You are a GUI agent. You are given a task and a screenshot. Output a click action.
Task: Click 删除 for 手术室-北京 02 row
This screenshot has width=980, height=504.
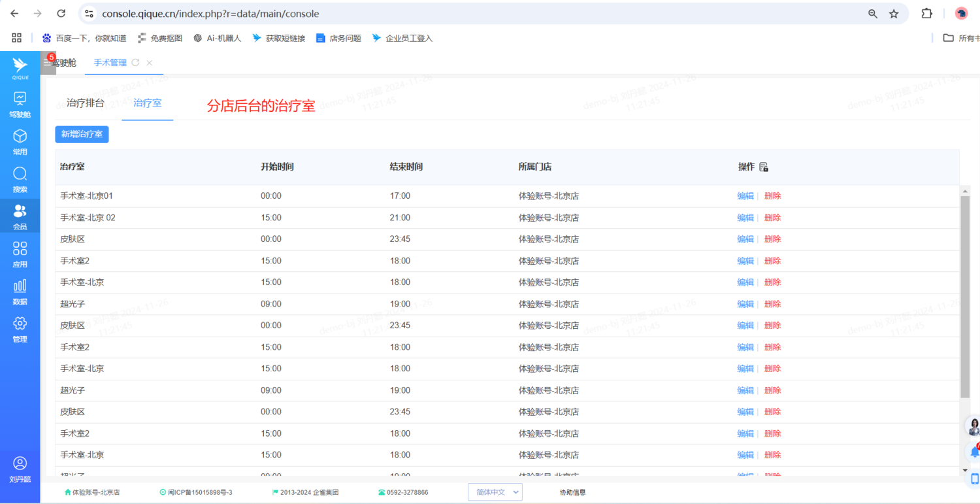coord(772,218)
